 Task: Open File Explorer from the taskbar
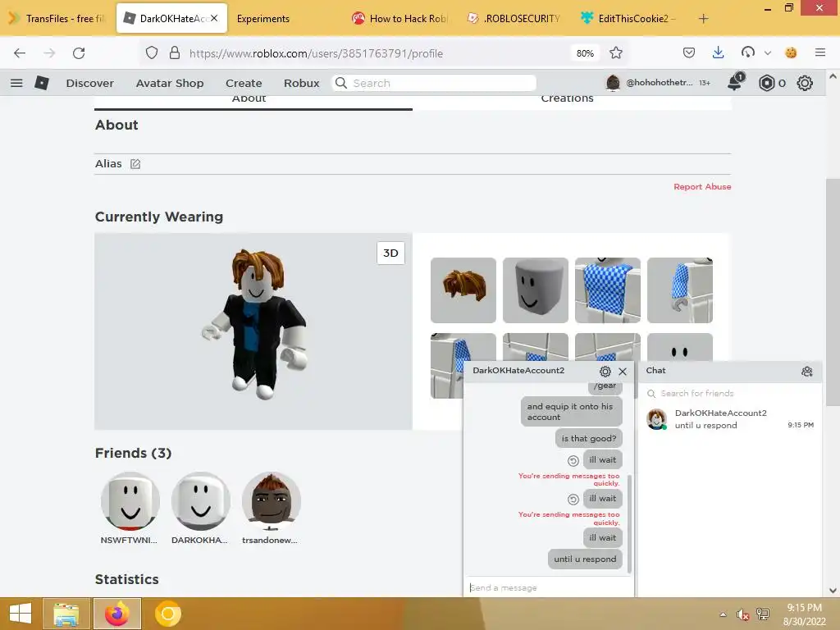(x=66, y=614)
